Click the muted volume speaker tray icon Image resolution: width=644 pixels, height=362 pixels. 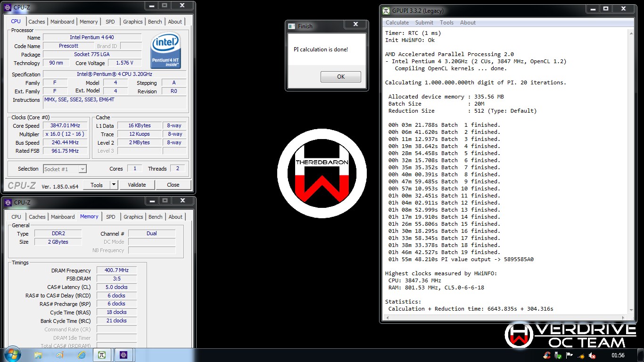pos(592,356)
